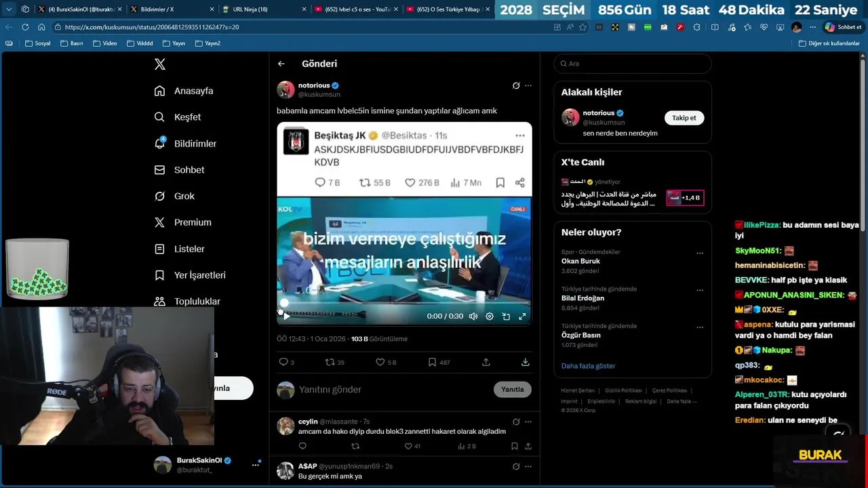Open Keşfet explore page
Screen dimensions: 868x488
tap(178, 117)
